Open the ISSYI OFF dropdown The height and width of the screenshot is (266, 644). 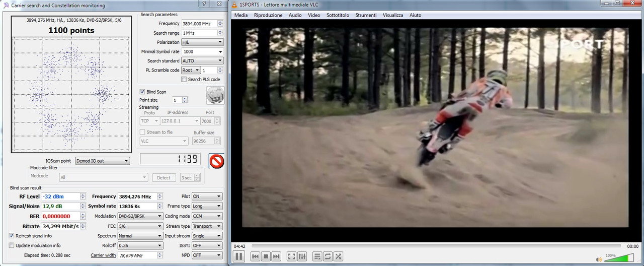pyautogui.click(x=207, y=245)
